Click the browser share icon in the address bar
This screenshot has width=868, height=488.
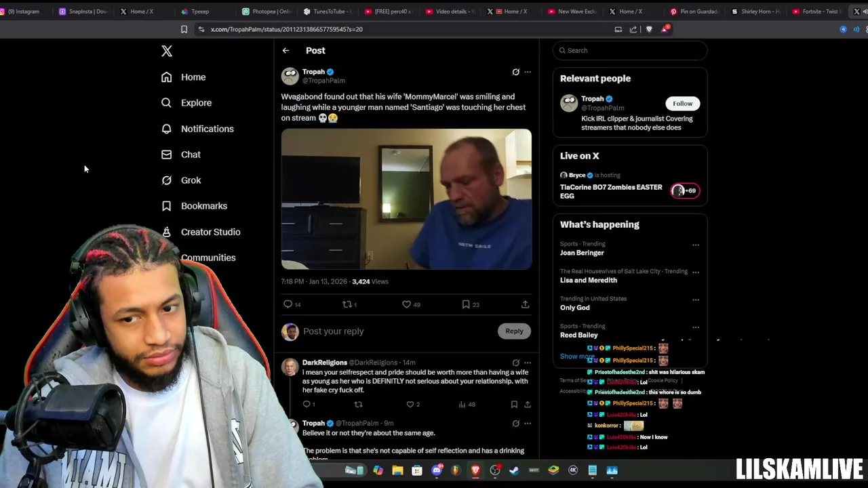(x=633, y=29)
